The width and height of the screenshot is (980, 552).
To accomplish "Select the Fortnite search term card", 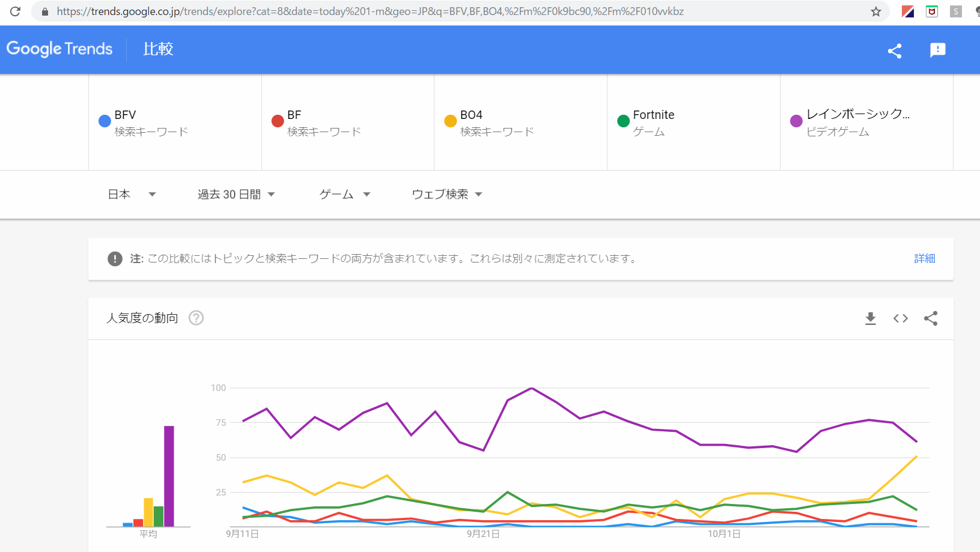I will pos(693,123).
